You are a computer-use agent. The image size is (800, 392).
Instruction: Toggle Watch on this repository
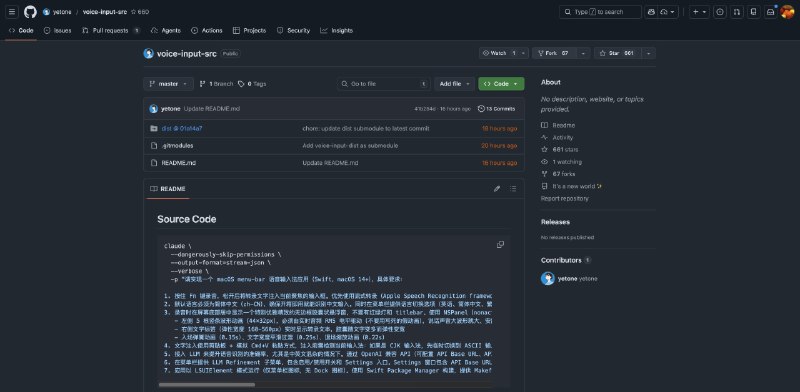[x=499, y=53]
